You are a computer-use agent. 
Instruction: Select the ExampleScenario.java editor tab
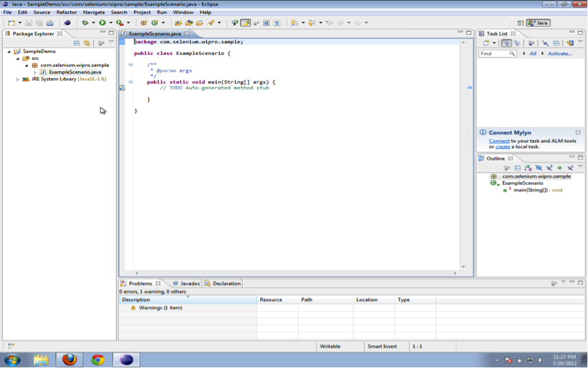154,34
